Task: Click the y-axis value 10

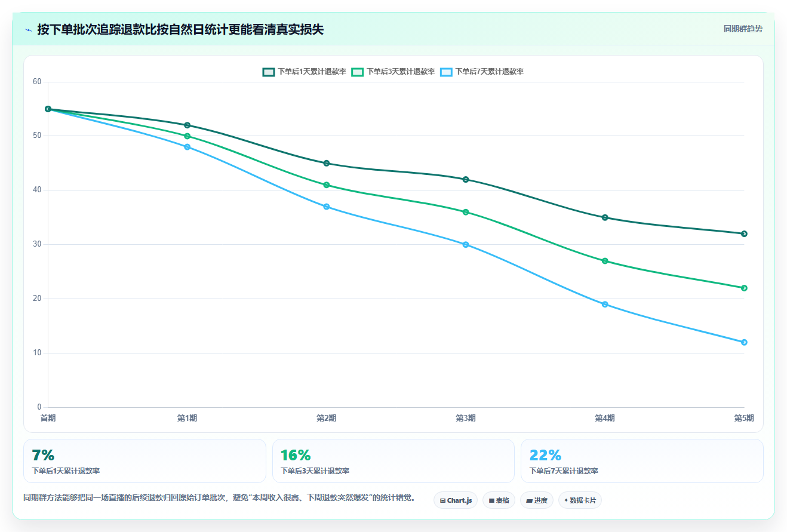Action: click(37, 353)
